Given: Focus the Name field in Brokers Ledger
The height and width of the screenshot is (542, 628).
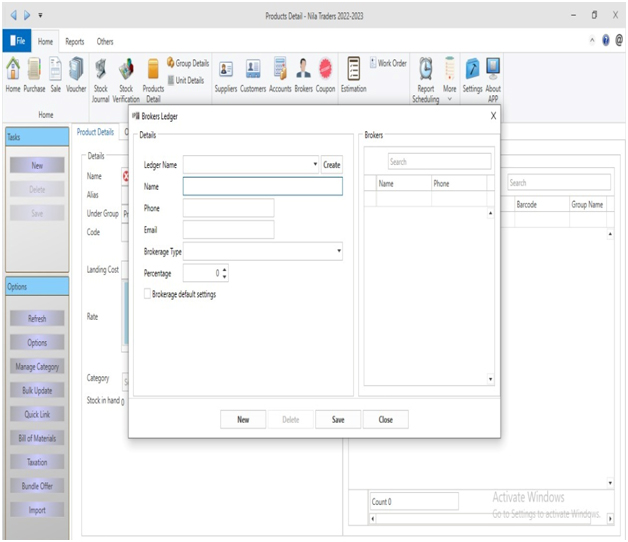Looking at the screenshot, I should (x=263, y=186).
